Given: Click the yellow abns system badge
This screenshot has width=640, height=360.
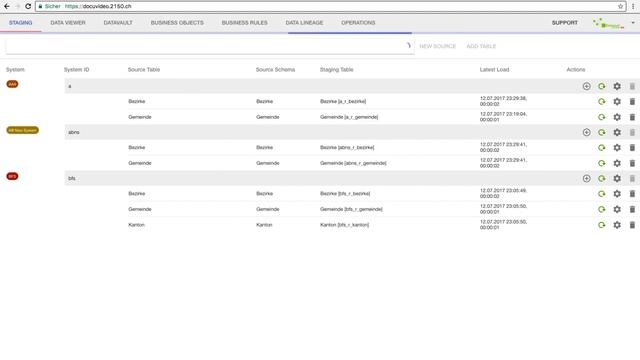Looking at the screenshot, I should 22,130.
